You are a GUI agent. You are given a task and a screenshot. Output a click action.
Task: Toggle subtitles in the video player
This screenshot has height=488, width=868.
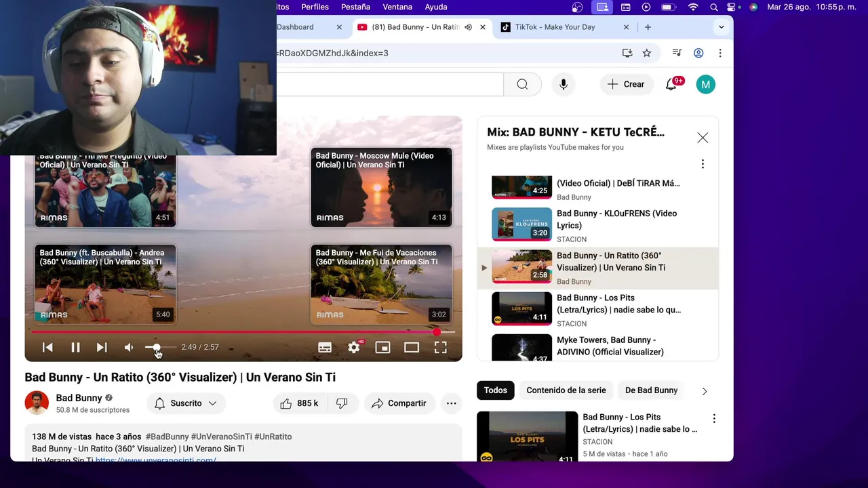click(x=325, y=347)
